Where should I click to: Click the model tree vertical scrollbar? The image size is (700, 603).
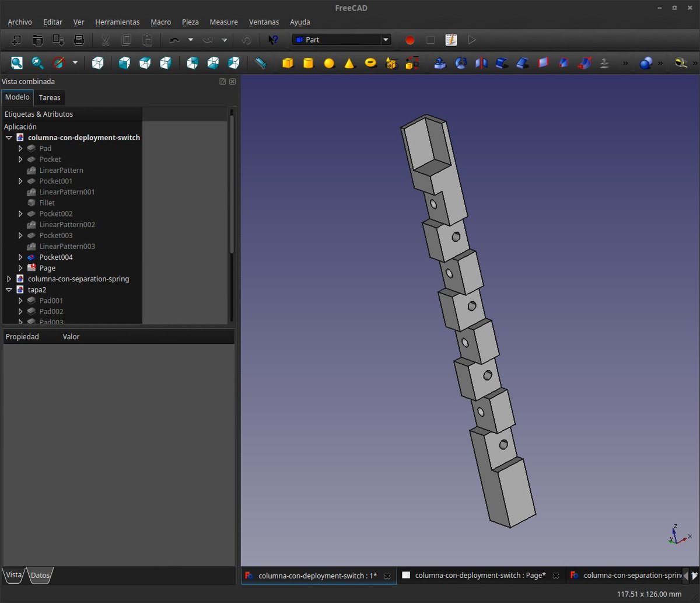click(232, 184)
